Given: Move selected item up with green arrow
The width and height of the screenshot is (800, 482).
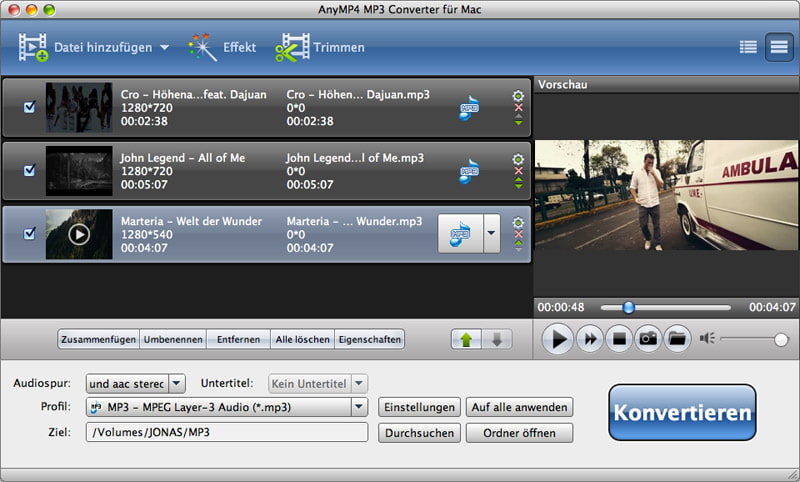Looking at the screenshot, I should (x=465, y=340).
